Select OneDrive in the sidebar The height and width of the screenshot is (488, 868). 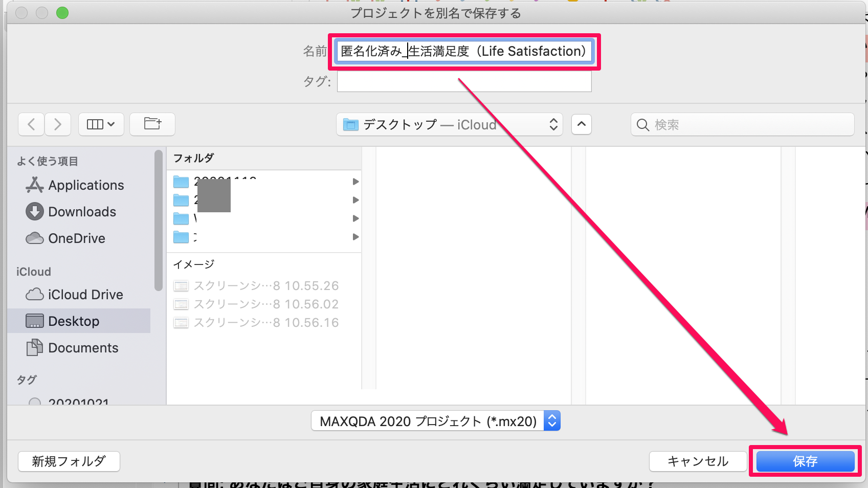coord(76,238)
